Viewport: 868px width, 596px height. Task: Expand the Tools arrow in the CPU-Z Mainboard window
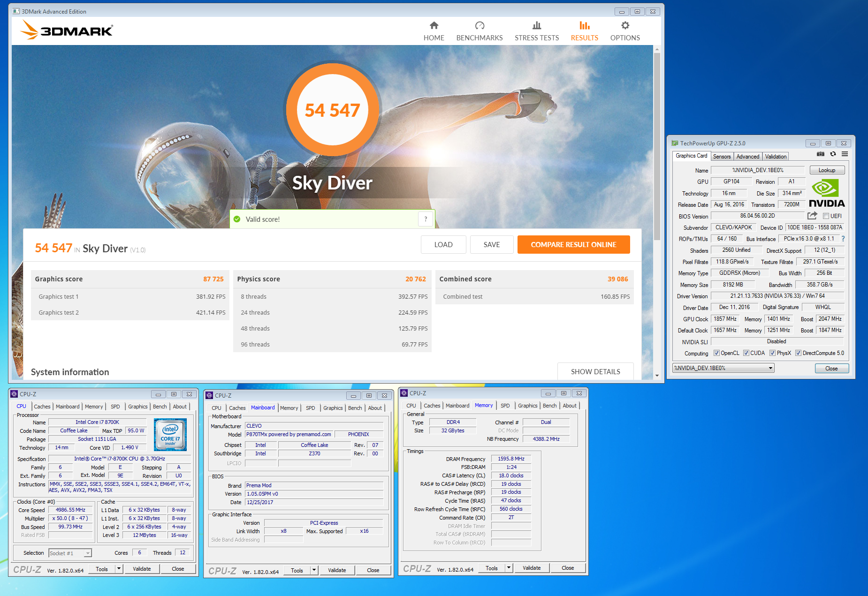click(314, 570)
